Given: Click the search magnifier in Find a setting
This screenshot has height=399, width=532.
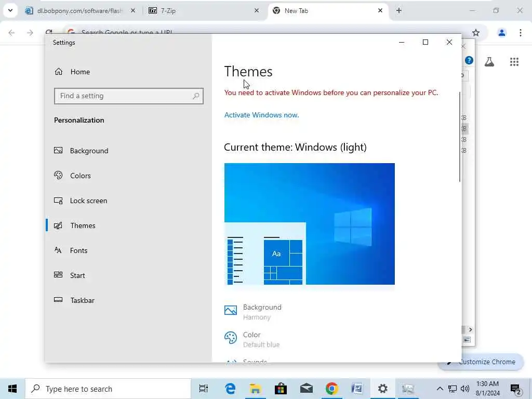Looking at the screenshot, I should coord(196,96).
